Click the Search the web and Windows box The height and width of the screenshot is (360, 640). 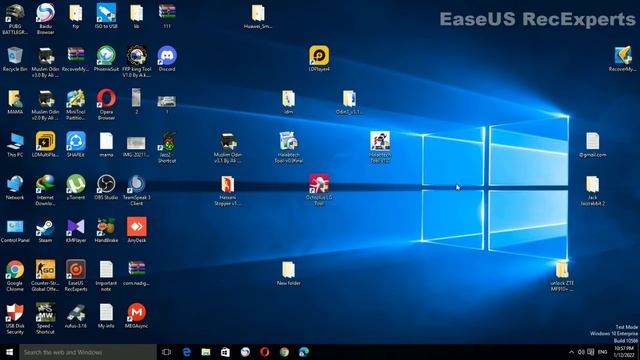pyautogui.click(x=88, y=352)
